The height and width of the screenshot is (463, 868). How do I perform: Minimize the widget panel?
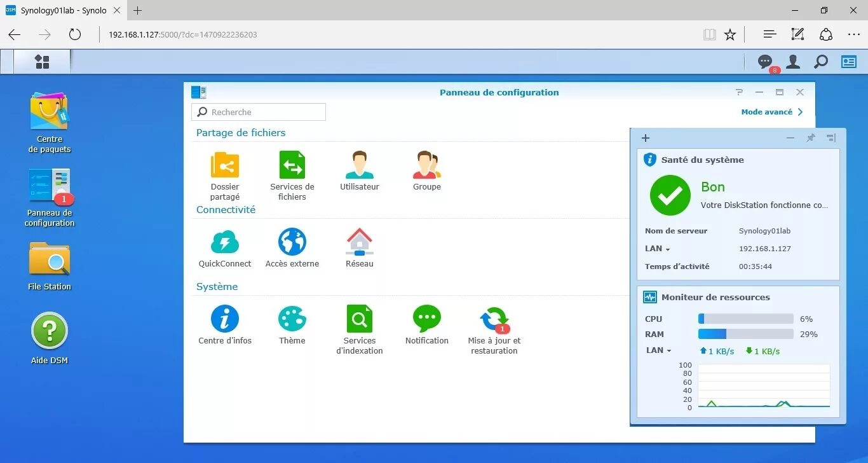[790, 138]
